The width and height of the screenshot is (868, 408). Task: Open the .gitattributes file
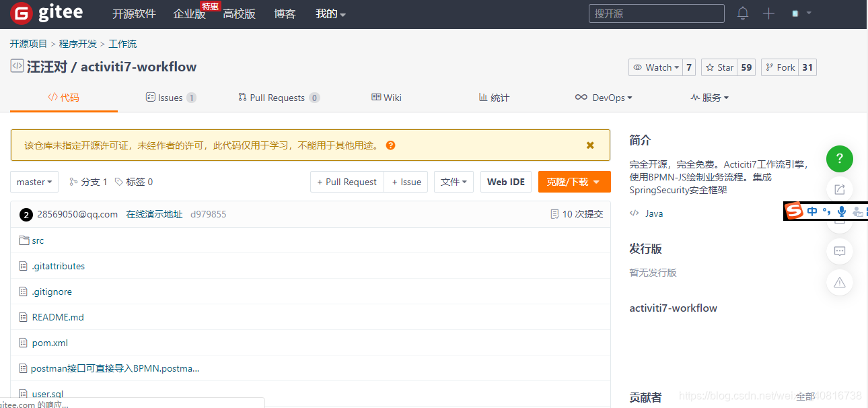pos(59,266)
